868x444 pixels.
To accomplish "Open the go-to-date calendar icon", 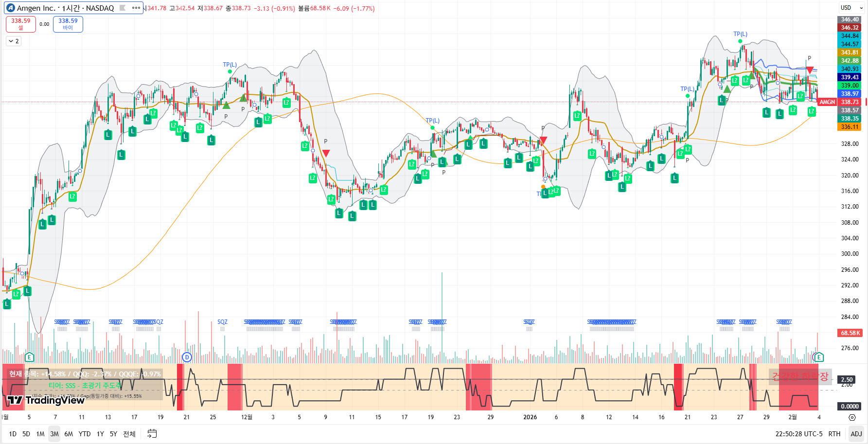I will coord(152,434).
